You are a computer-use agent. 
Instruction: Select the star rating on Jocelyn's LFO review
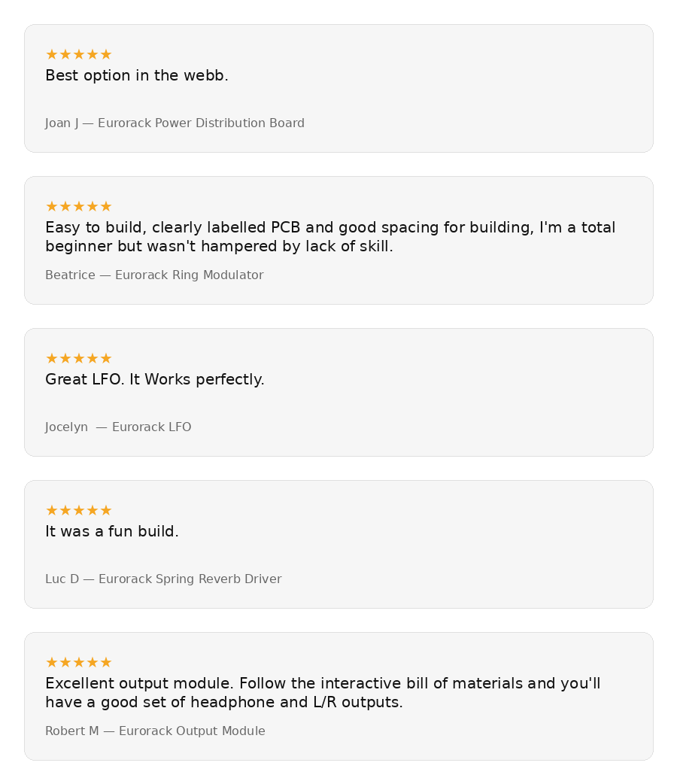tap(78, 359)
